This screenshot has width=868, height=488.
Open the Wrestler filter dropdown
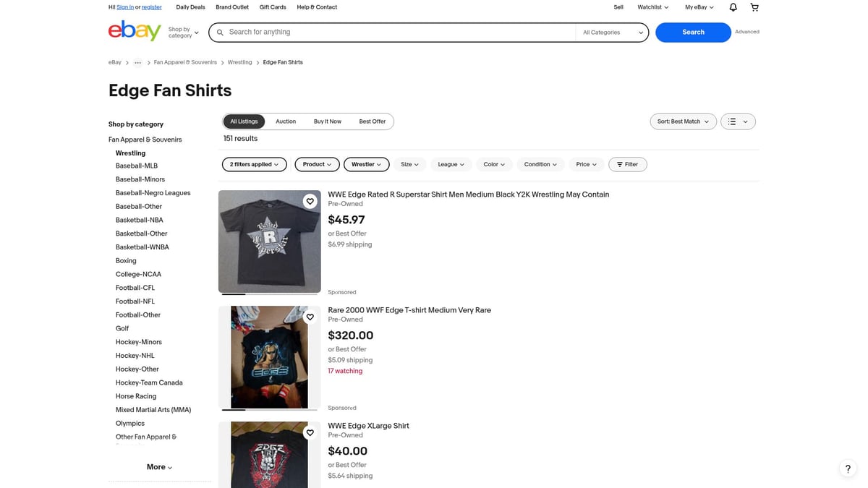pos(366,164)
